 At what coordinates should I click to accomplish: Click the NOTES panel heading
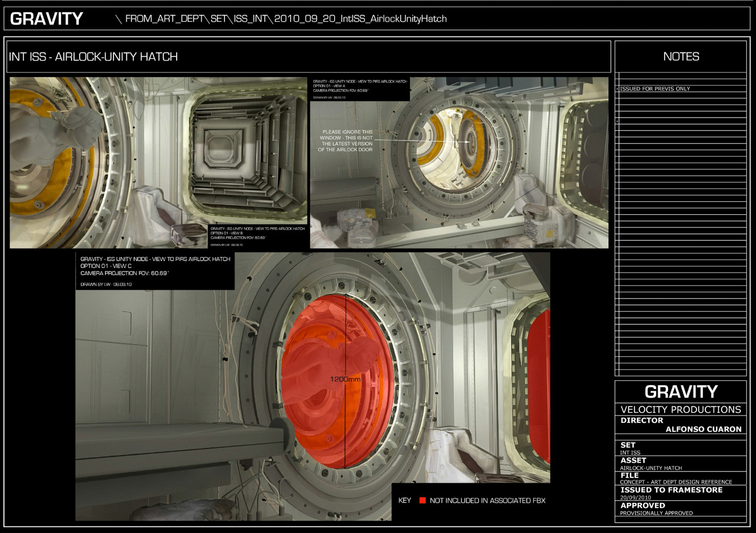point(681,57)
